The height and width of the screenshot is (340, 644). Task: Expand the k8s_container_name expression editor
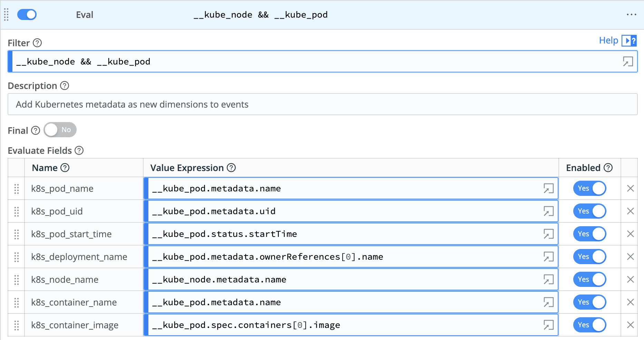tap(548, 302)
